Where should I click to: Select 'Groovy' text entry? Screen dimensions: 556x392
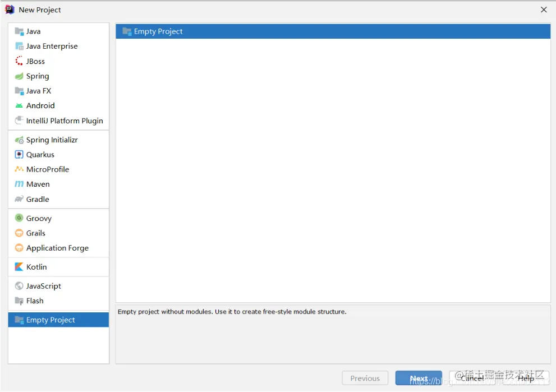tap(39, 218)
